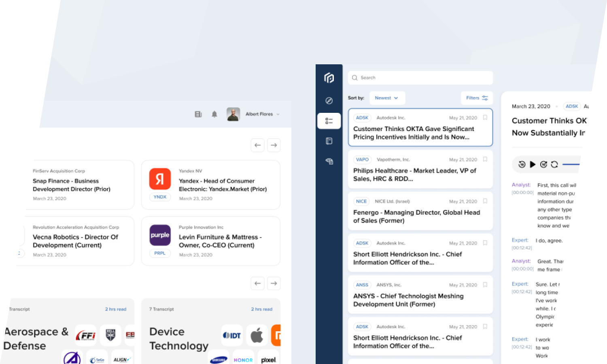Viewport: 607px width, 364px height.
Task: Skip audio forward with forward-skip icon
Action: point(543,164)
